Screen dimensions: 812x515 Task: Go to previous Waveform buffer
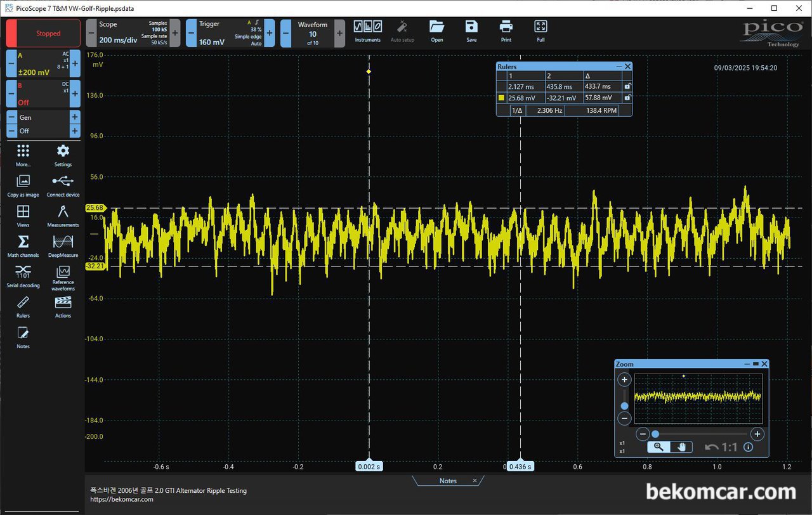pos(285,33)
